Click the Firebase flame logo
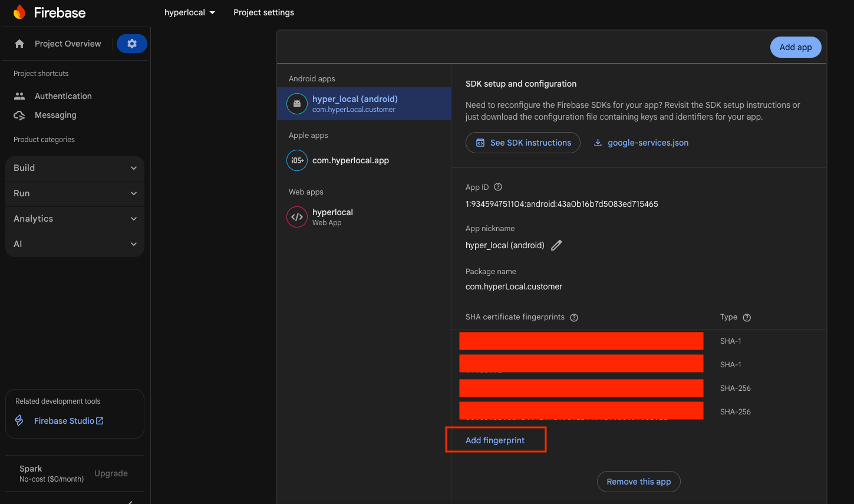The height and width of the screenshot is (504, 854). [x=19, y=12]
